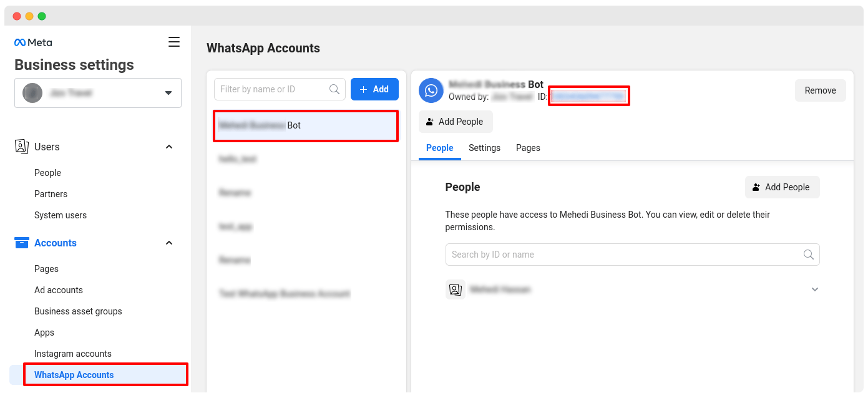Open Instagram accounts in the sidebar
Screen dimensions: 868x398
[x=72, y=353]
